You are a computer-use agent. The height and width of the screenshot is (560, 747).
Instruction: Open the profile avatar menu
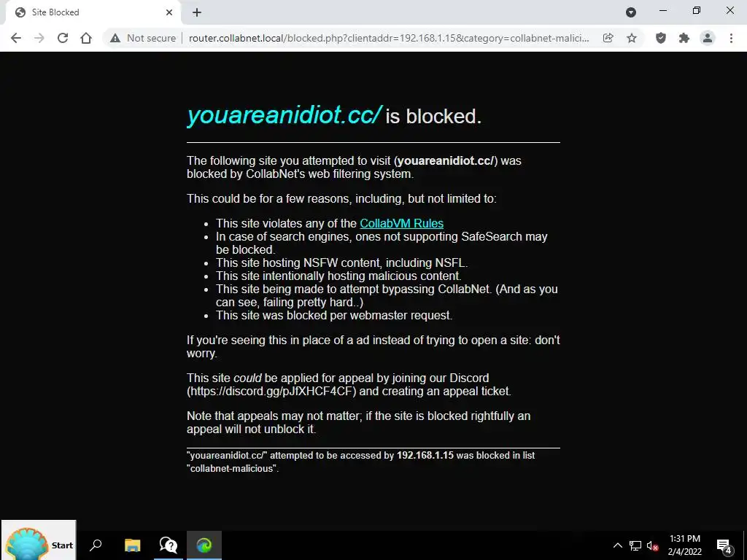click(x=708, y=38)
